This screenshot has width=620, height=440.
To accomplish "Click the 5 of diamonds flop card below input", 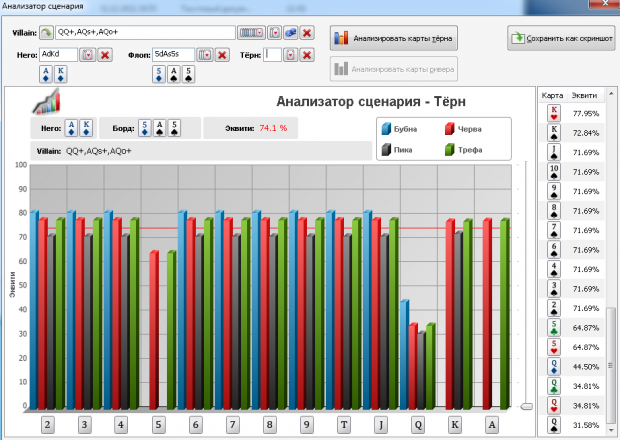I will tap(159, 74).
